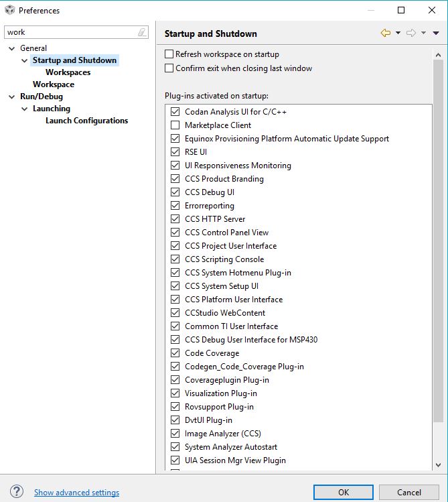
Task: Close the Preferences window
Action: (432, 10)
